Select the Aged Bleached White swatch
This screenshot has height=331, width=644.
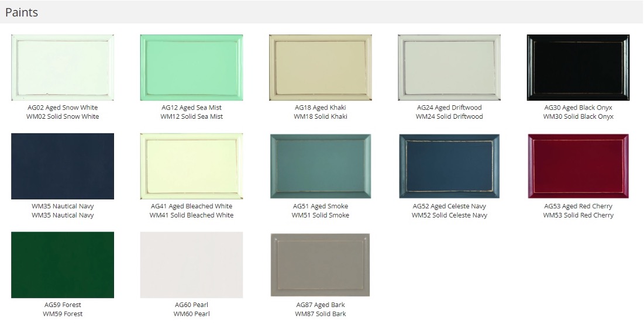(x=191, y=166)
